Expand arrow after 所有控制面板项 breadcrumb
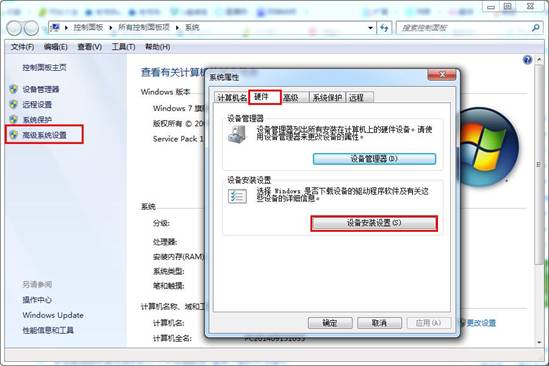This screenshot has width=549, height=366. click(178, 28)
